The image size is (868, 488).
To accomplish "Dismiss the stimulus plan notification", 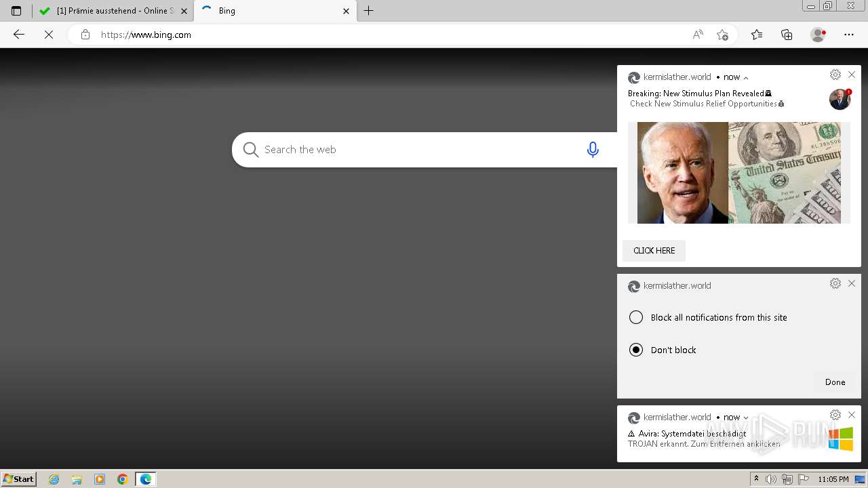I will pyautogui.click(x=852, y=75).
